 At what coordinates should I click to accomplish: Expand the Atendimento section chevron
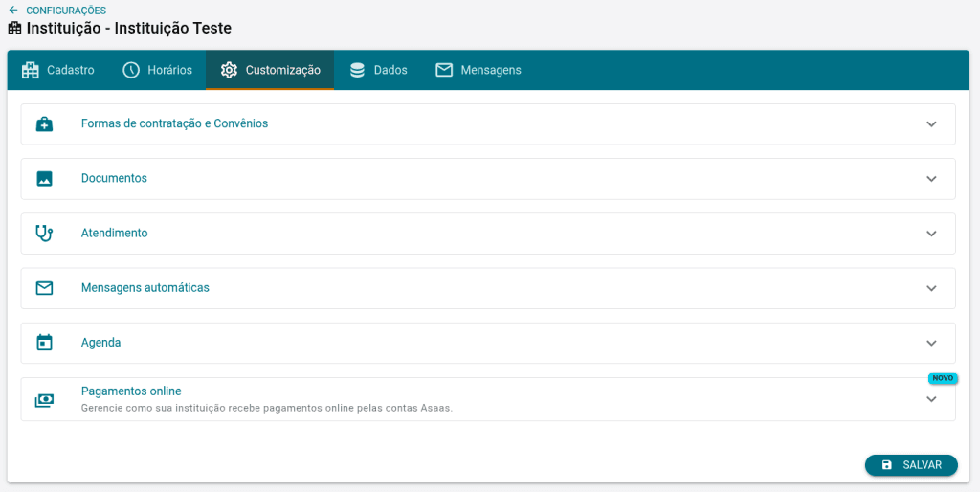931,234
